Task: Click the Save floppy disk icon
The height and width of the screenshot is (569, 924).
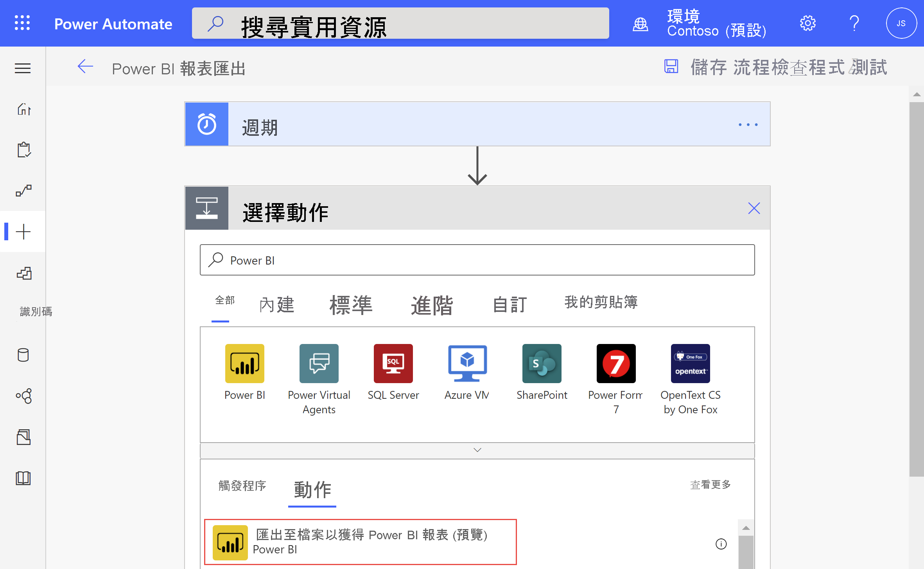Action: pyautogui.click(x=671, y=66)
